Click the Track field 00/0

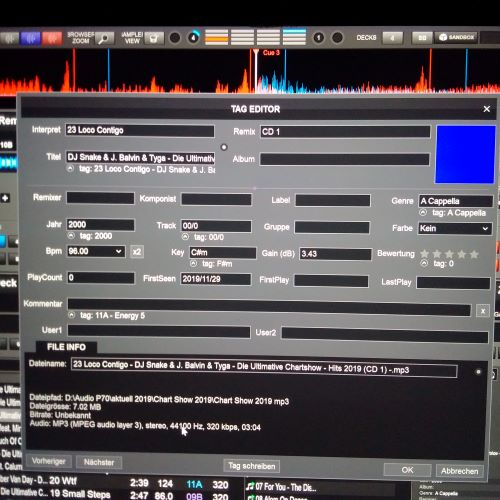(216, 226)
